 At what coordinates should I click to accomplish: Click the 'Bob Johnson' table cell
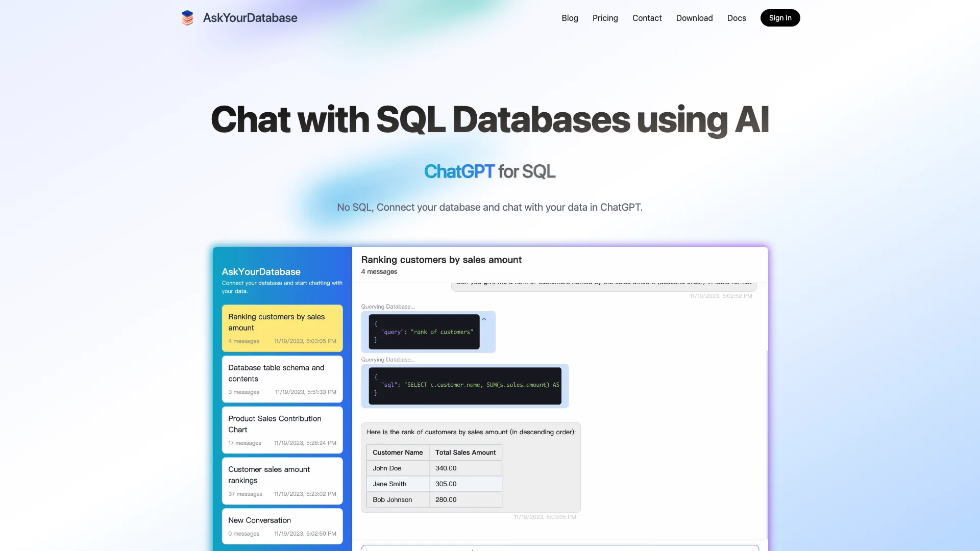398,500
